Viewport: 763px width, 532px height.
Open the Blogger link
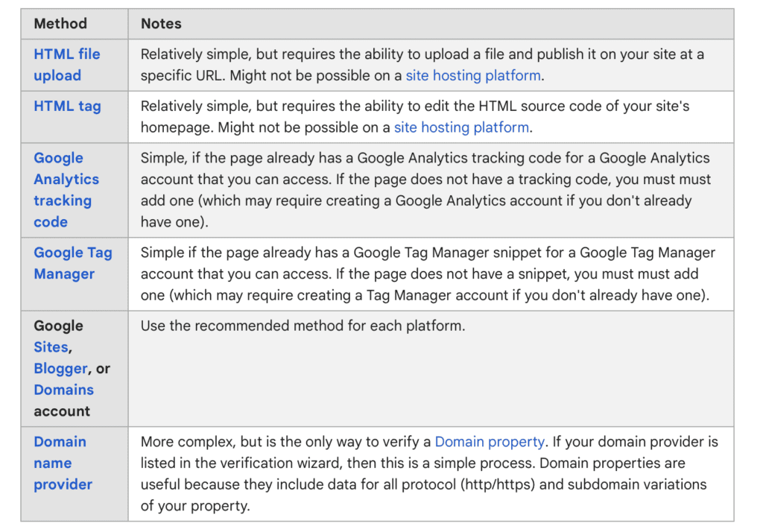(60, 369)
